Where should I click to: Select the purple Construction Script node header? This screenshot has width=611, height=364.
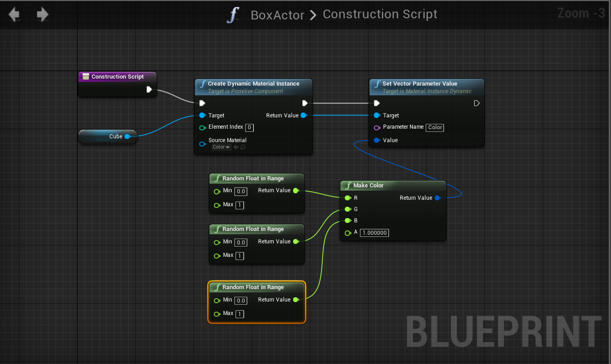coord(117,76)
